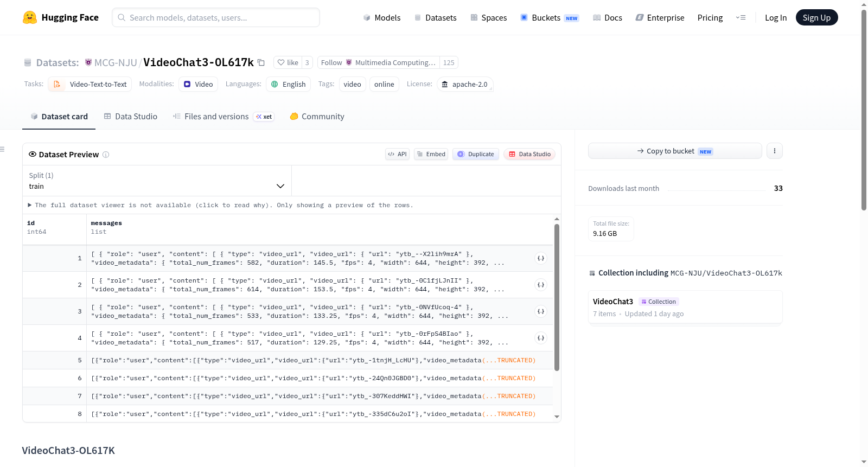Click the Hugging Face logo icon
Viewport: 868px width, 467px height.
coord(30,17)
